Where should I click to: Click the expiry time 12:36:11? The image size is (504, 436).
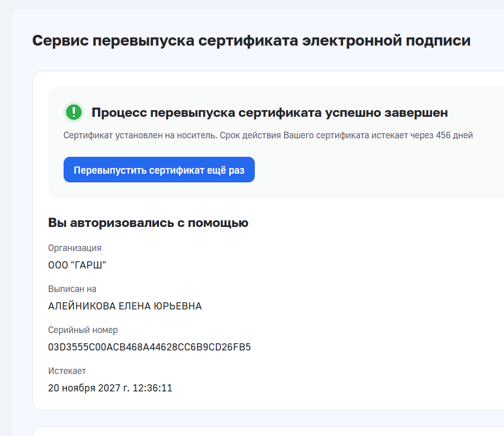152,388
